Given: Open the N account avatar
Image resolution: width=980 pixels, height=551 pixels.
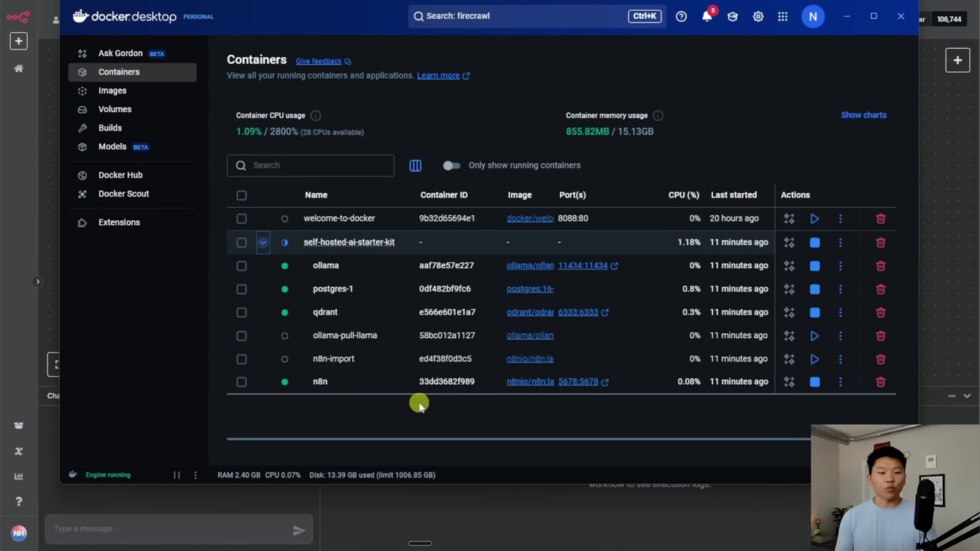Looking at the screenshot, I should tap(813, 17).
